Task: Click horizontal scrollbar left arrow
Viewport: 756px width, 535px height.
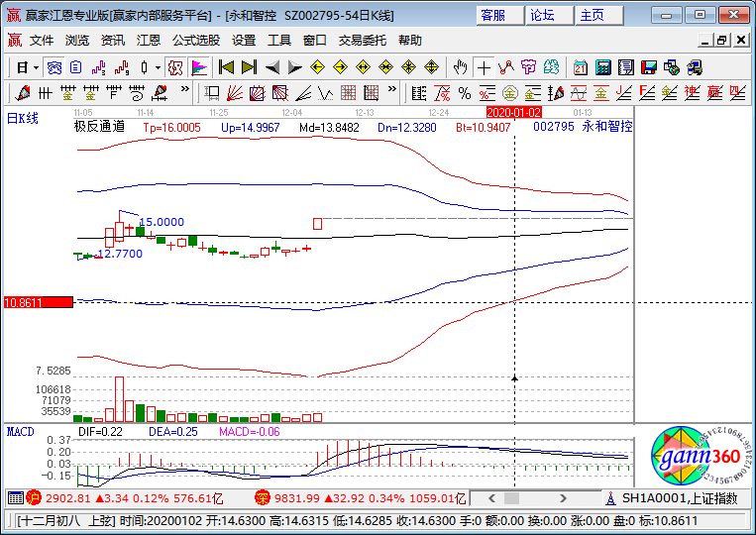Action: [491, 498]
